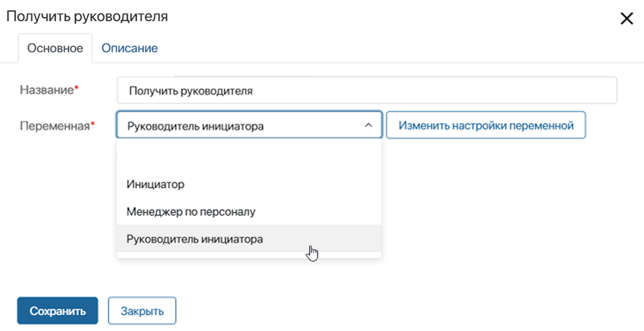This screenshot has height=331, width=644.
Task: Click into the Название input field
Action: point(367,90)
